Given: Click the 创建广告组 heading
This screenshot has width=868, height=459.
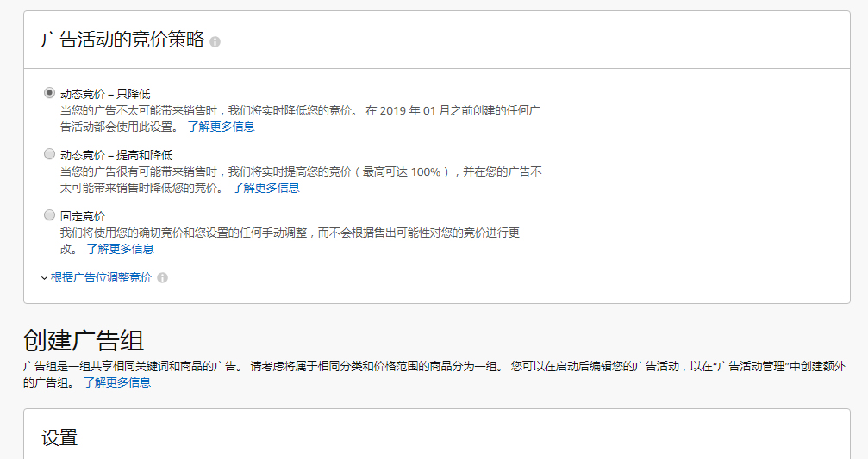Looking at the screenshot, I should pyautogui.click(x=84, y=340).
